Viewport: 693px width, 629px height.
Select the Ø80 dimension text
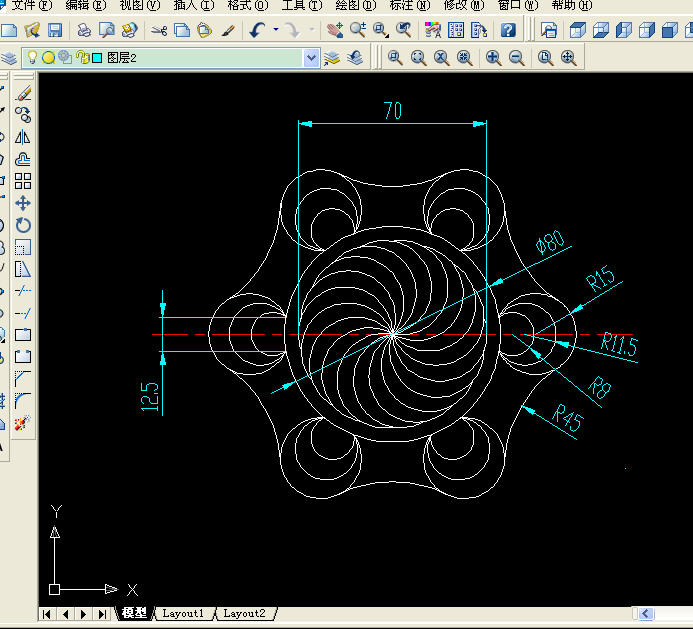pos(549,241)
